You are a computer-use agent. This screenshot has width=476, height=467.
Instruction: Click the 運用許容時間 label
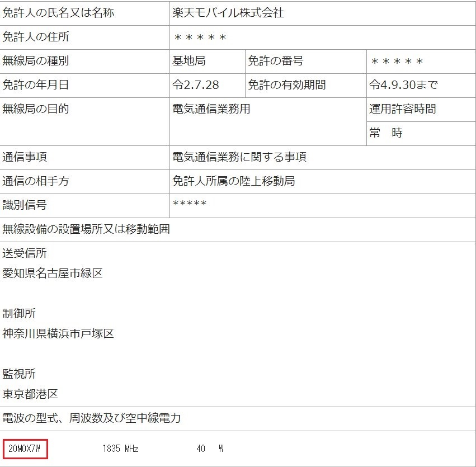coord(403,109)
